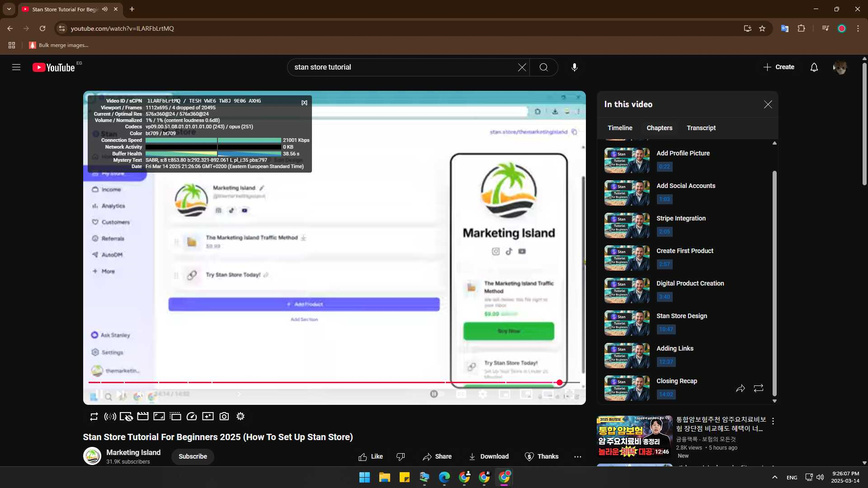The width and height of the screenshot is (868, 488).
Task: Share the Closing Recap chapter
Action: coord(740,388)
